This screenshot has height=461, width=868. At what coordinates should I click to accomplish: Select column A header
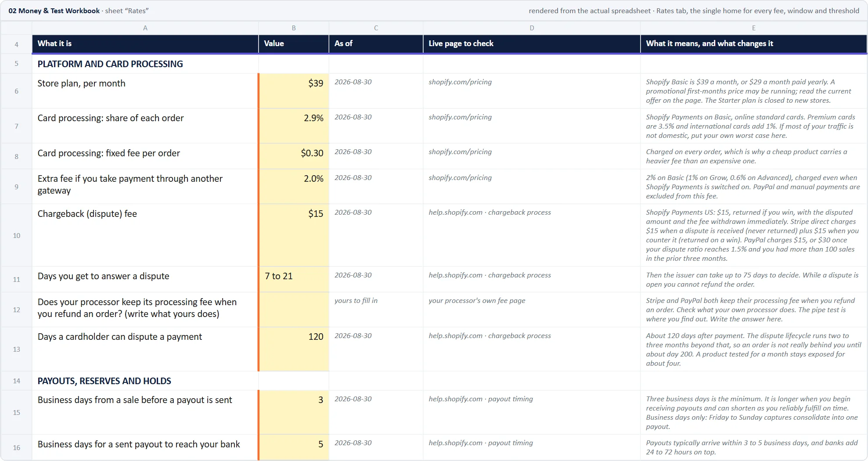[x=145, y=28]
